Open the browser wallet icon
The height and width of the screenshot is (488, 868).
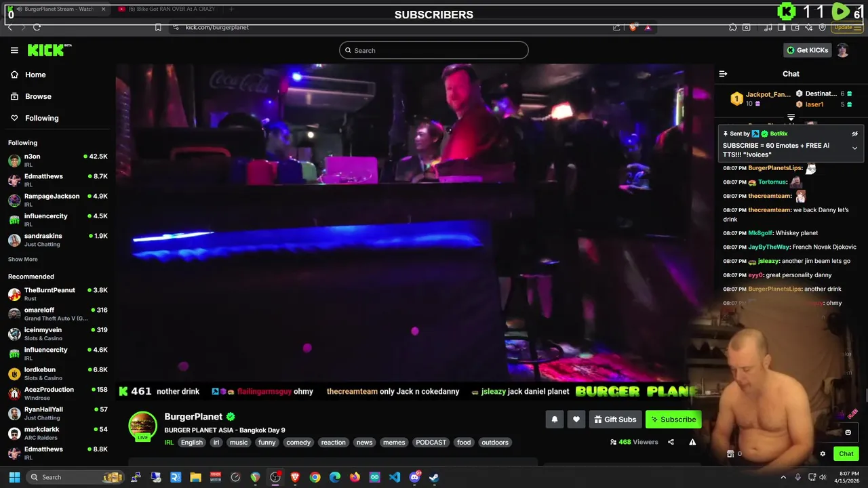(795, 27)
